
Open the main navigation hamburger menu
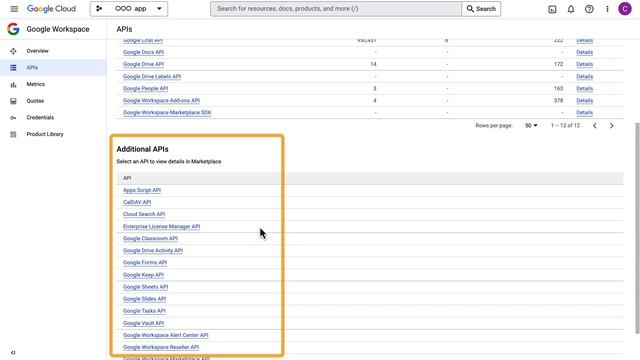tap(14, 9)
